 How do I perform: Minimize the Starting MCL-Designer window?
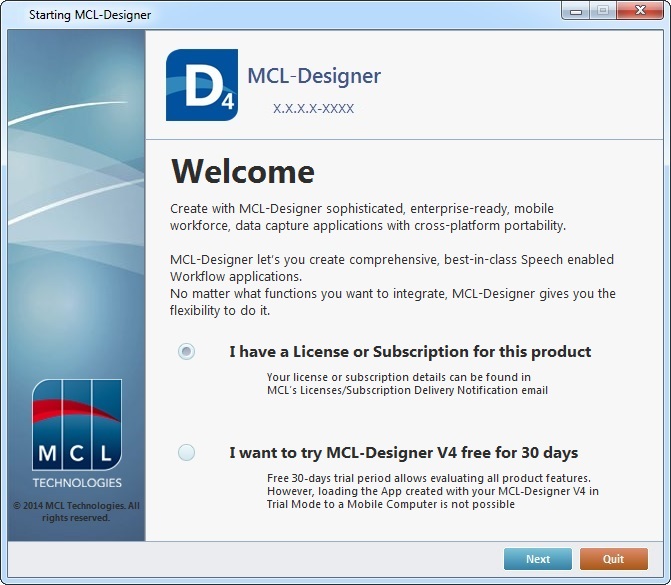point(576,10)
